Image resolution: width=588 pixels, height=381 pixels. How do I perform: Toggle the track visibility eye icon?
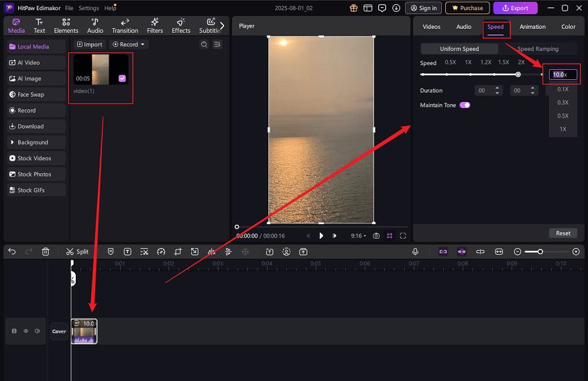coord(26,331)
